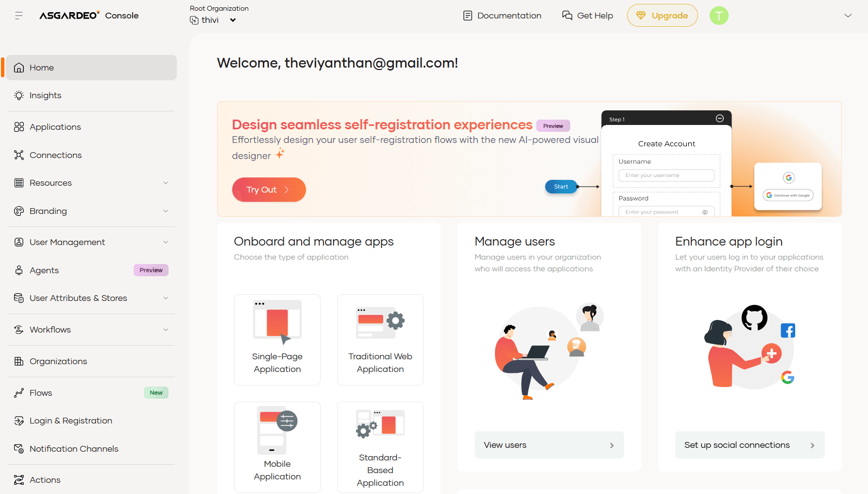
Task: Toggle password visibility eye icon
Action: 705,212
